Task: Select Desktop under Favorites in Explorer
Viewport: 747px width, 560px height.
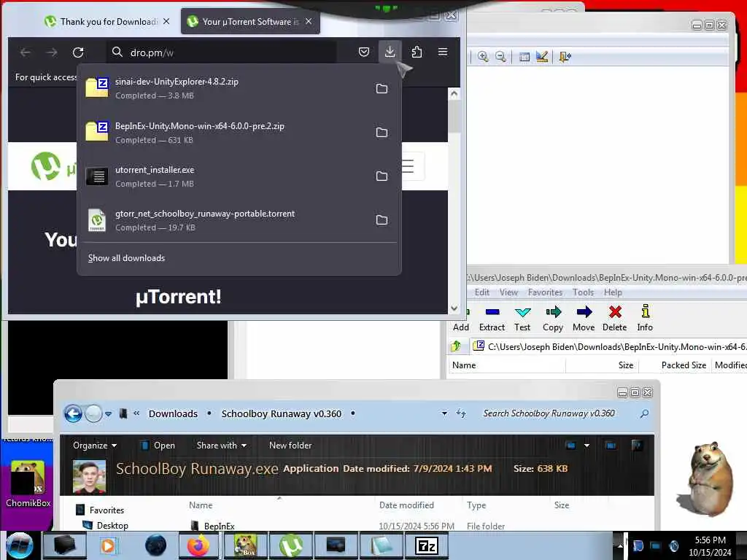Action: [x=112, y=525]
